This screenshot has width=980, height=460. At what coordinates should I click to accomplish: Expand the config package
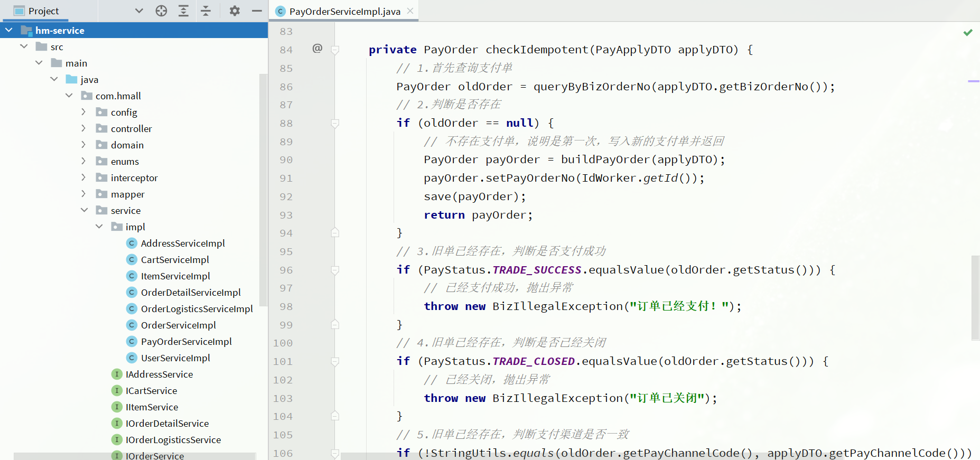83,112
